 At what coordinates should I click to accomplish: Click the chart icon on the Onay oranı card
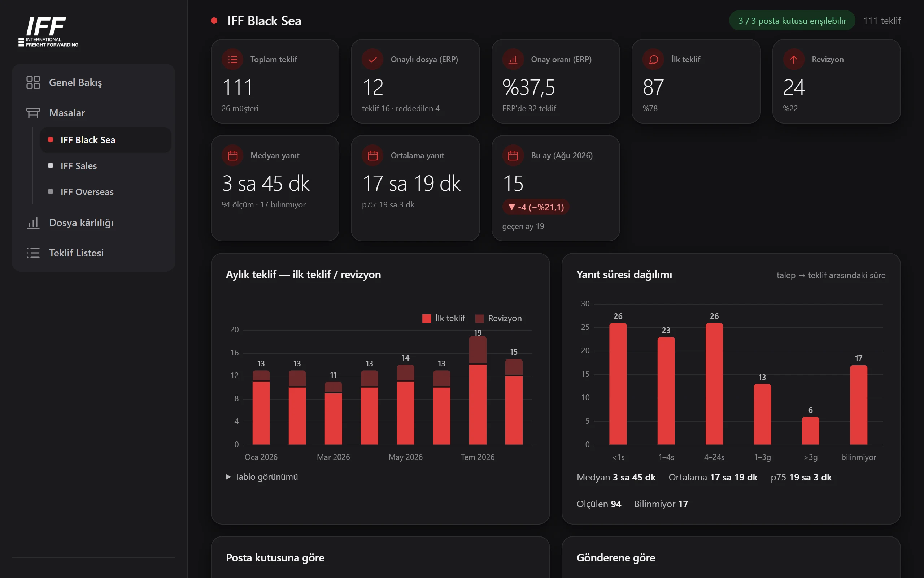pyautogui.click(x=513, y=59)
